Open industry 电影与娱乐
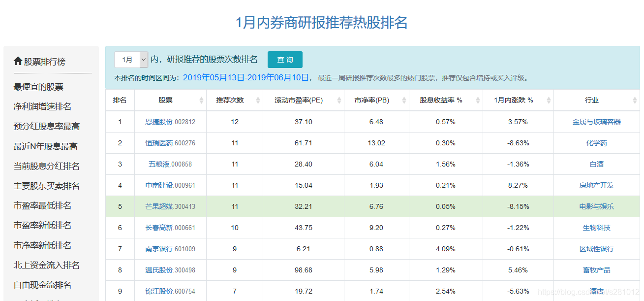This screenshot has height=301, width=644. 596,206
